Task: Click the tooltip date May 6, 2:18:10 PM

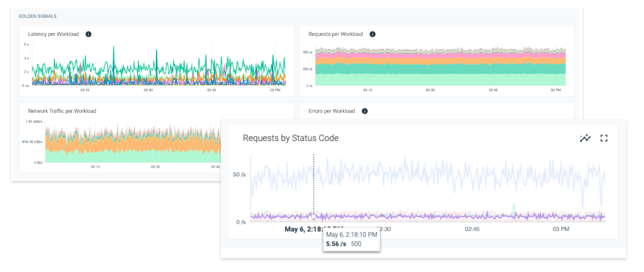Action: point(352,235)
